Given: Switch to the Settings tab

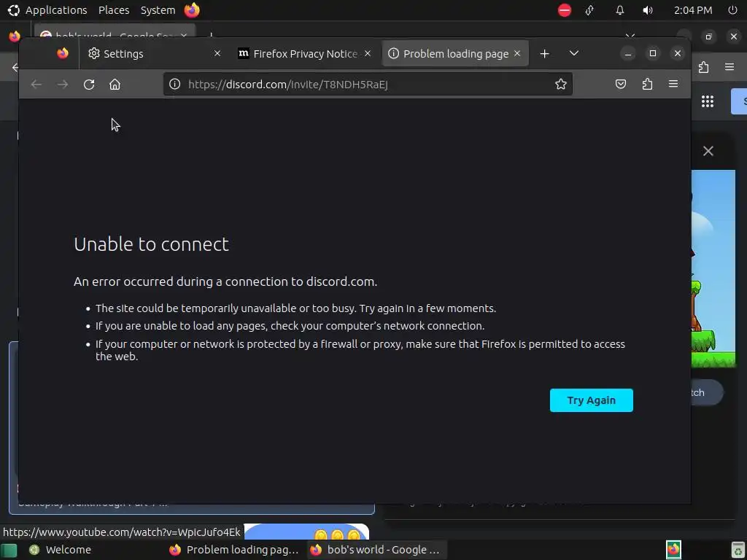Looking at the screenshot, I should pos(155,54).
